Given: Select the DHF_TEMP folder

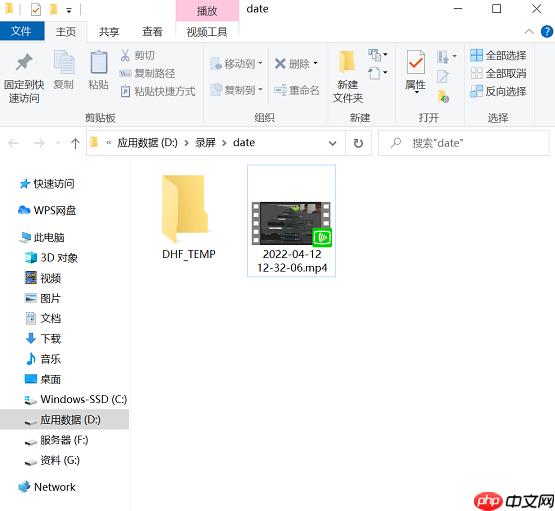Looking at the screenshot, I should pyautogui.click(x=188, y=217).
